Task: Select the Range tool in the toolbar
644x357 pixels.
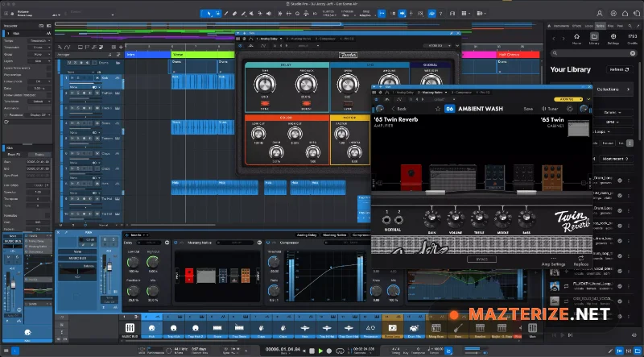Action: tap(217, 14)
